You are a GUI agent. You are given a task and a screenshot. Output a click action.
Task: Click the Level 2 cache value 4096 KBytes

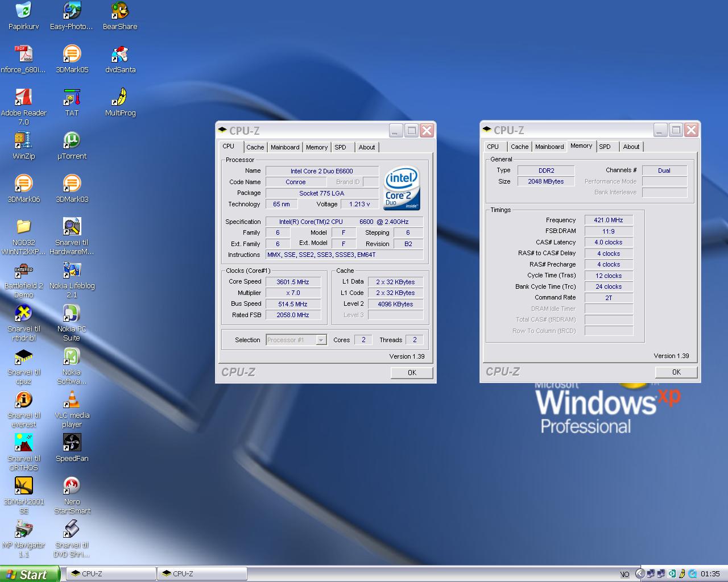(x=395, y=304)
